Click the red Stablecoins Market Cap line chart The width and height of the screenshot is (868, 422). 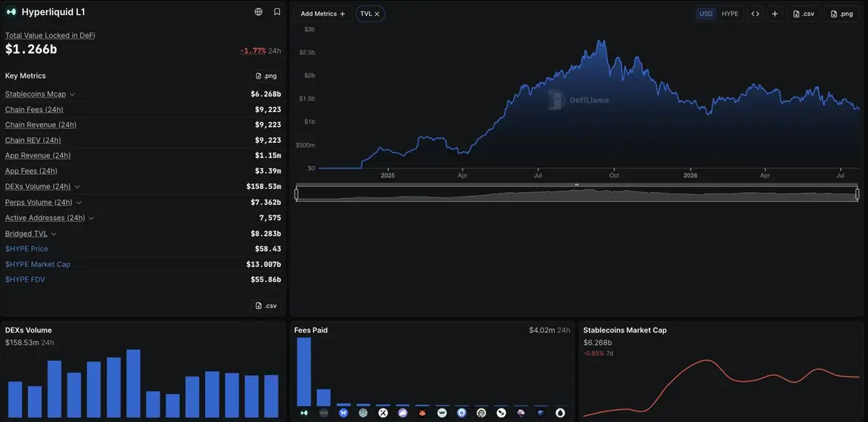pyautogui.click(x=723, y=388)
